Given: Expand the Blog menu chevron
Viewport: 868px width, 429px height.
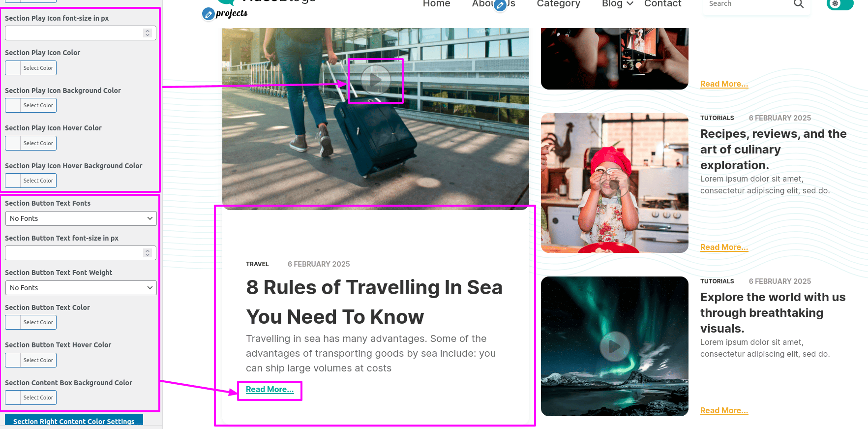Looking at the screenshot, I should pos(630,4).
